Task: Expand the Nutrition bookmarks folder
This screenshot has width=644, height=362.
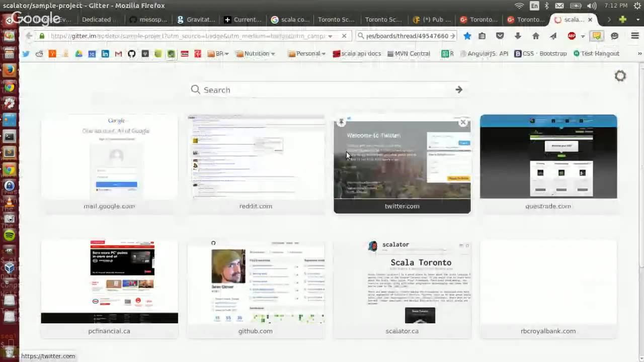Action: pos(256,53)
